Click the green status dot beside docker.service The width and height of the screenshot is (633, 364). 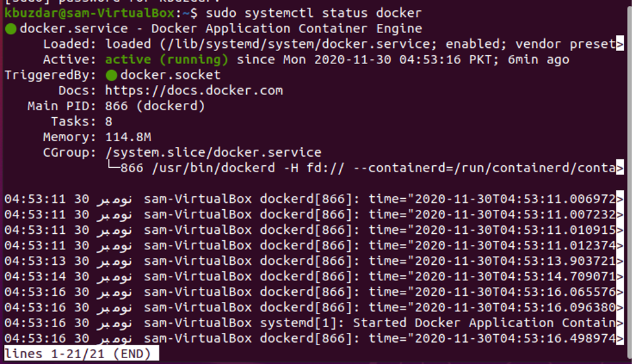point(10,28)
